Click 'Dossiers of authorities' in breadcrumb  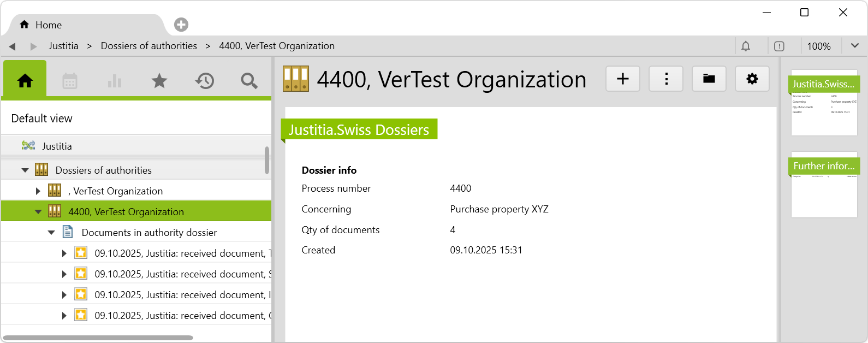148,46
